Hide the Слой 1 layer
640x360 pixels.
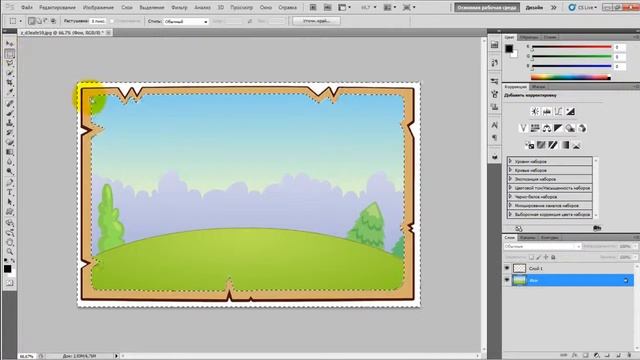click(507, 268)
